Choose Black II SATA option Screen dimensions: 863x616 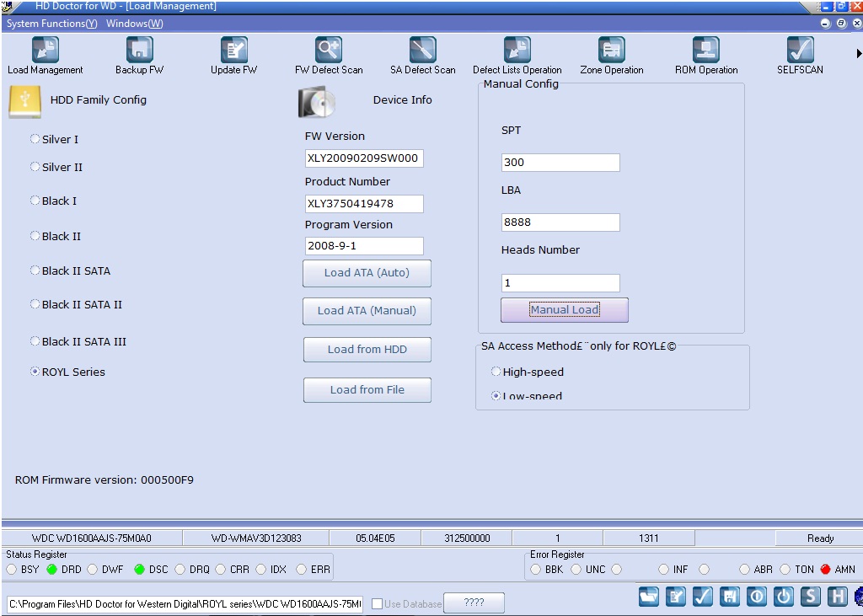tap(35, 271)
